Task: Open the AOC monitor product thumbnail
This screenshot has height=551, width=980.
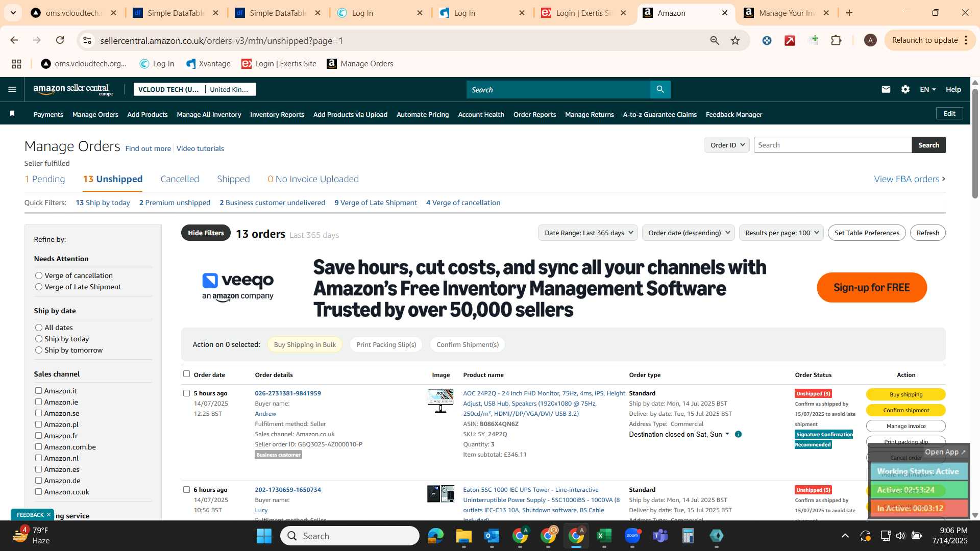Action: click(440, 401)
